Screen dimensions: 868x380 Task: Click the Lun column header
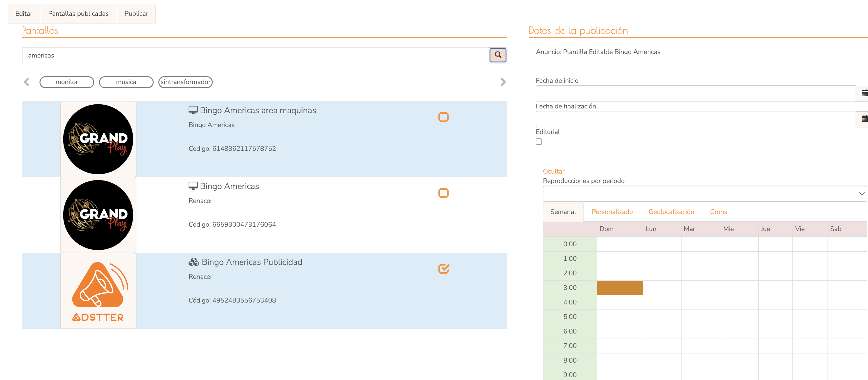tap(662, 229)
